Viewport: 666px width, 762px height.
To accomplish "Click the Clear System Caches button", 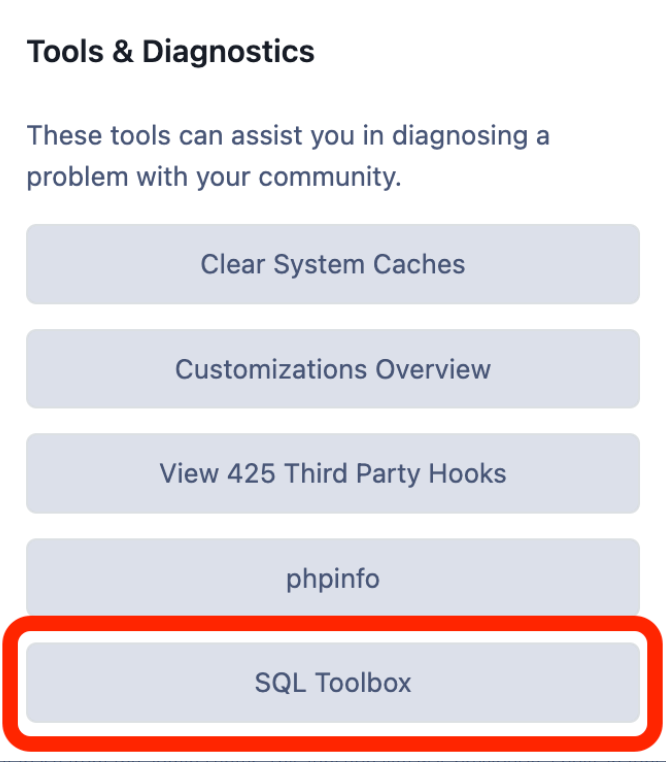I will 333,264.
